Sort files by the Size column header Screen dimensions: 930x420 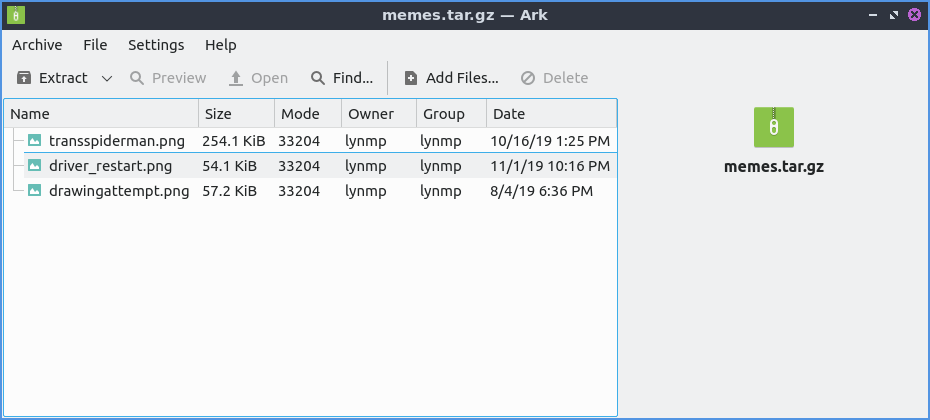pos(235,114)
